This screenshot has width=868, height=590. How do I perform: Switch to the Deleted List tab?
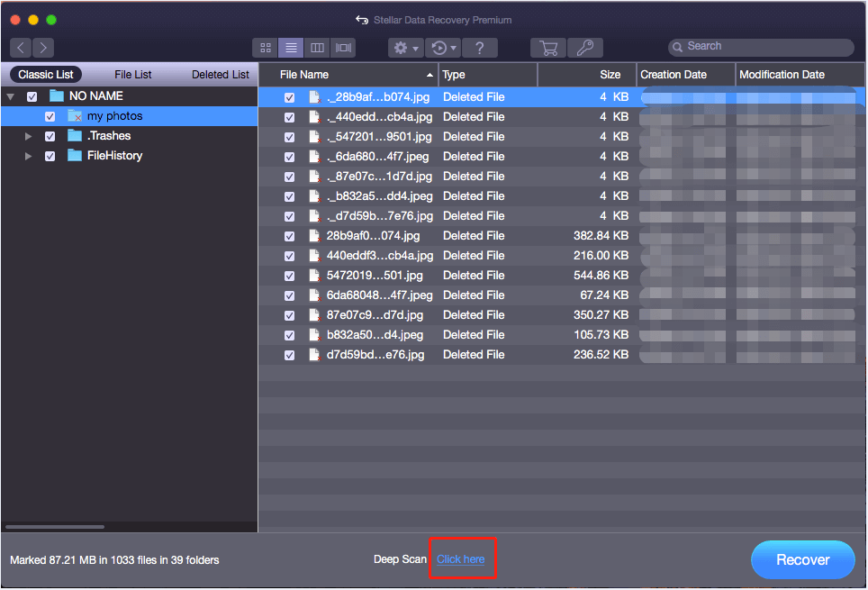[x=220, y=75]
